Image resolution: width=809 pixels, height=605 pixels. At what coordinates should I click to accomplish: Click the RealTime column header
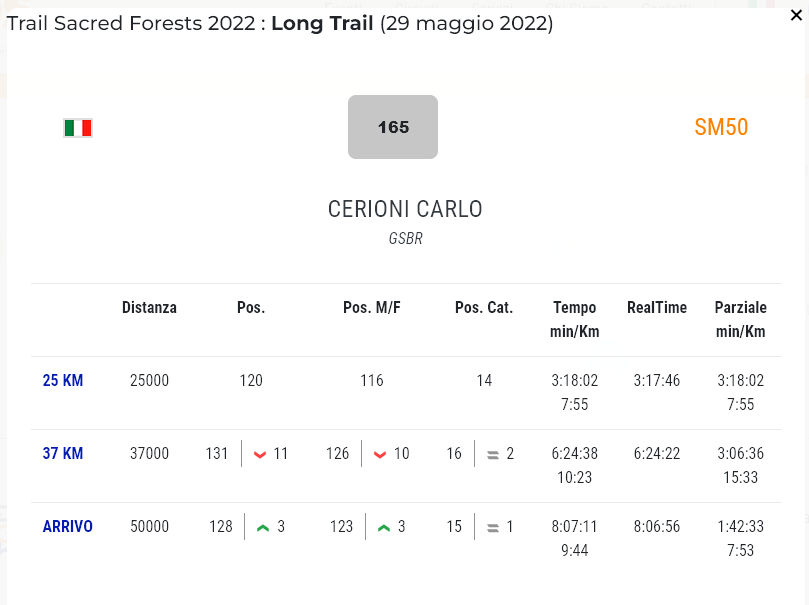[x=657, y=307]
